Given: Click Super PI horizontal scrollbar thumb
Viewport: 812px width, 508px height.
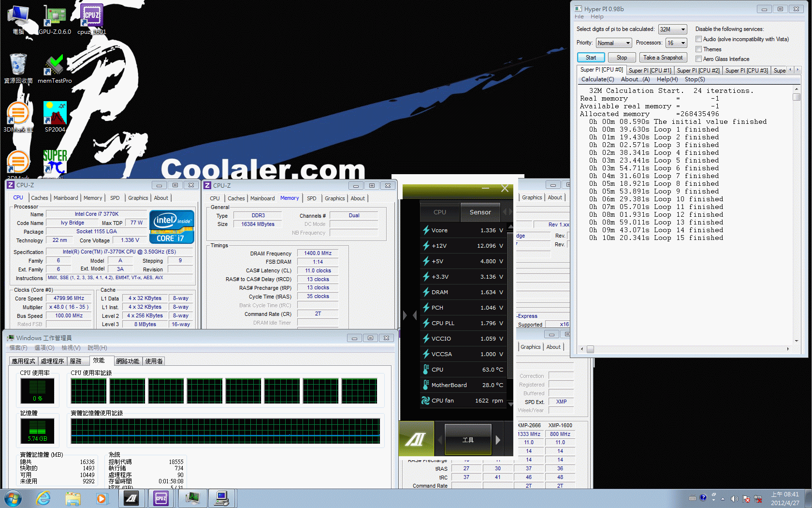Looking at the screenshot, I should tap(590, 349).
